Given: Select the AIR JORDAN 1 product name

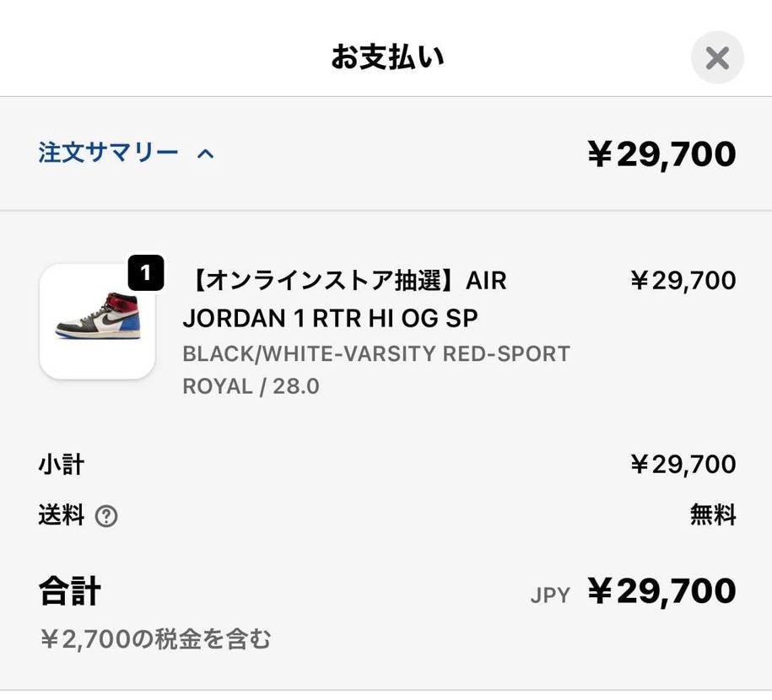Looking at the screenshot, I should tap(345, 298).
